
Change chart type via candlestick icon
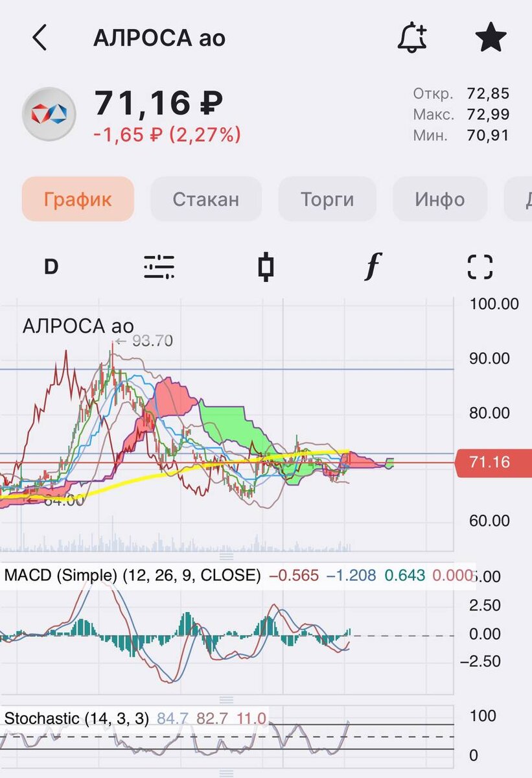(x=265, y=266)
